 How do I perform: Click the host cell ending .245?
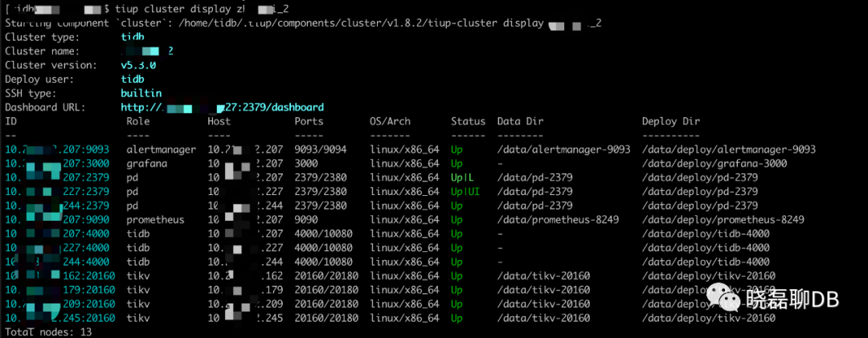[245, 318]
